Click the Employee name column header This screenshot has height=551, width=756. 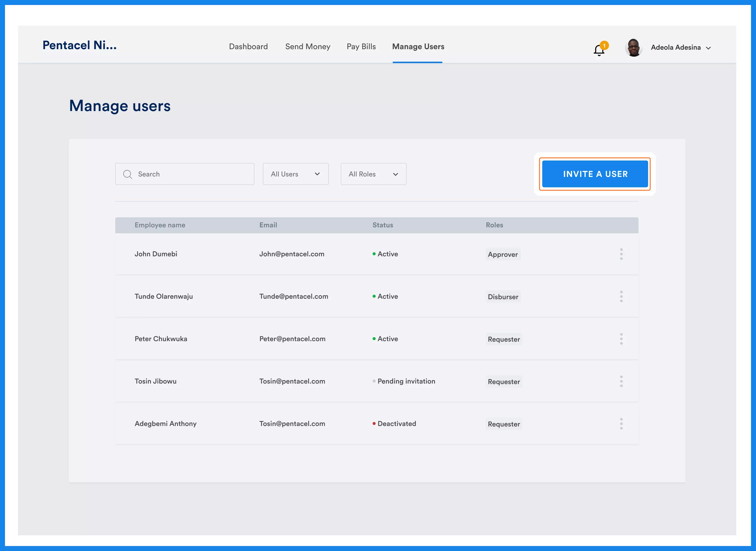pyautogui.click(x=160, y=225)
